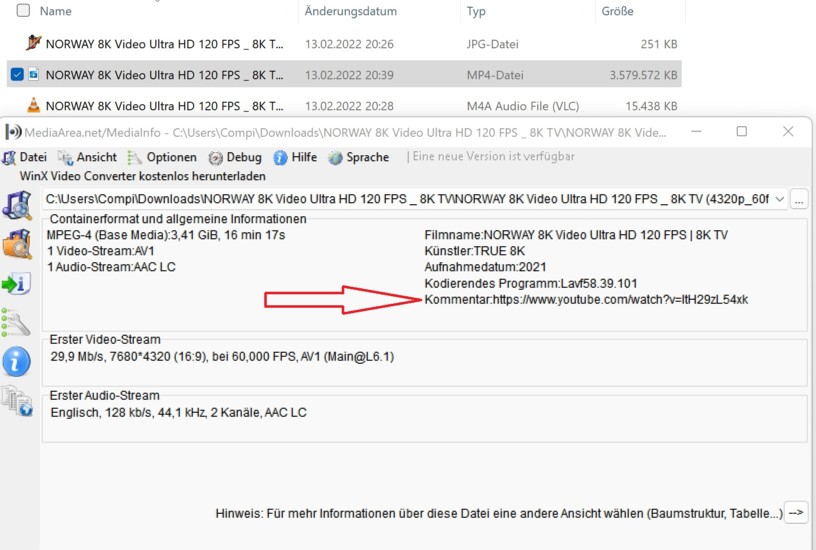Click the MediaInfo title bar logo
The width and height of the screenshot is (816, 550).
[x=13, y=132]
